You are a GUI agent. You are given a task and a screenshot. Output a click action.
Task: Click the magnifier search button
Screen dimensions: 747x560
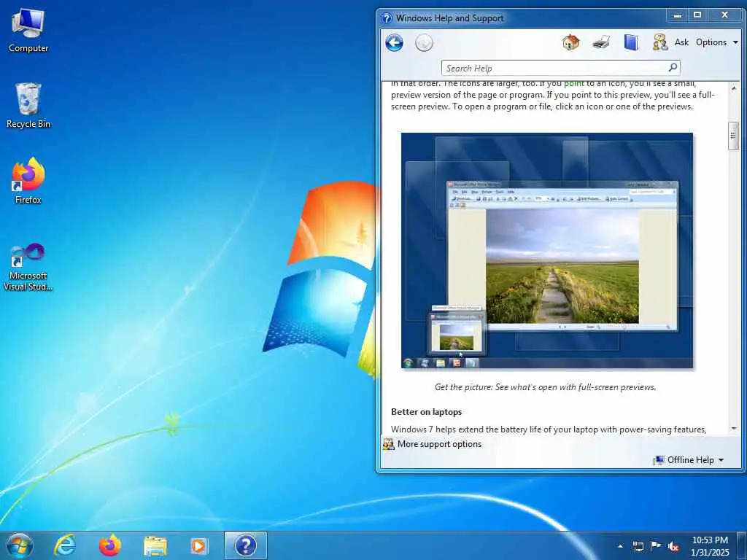pyautogui.click(x=673, y=68)
